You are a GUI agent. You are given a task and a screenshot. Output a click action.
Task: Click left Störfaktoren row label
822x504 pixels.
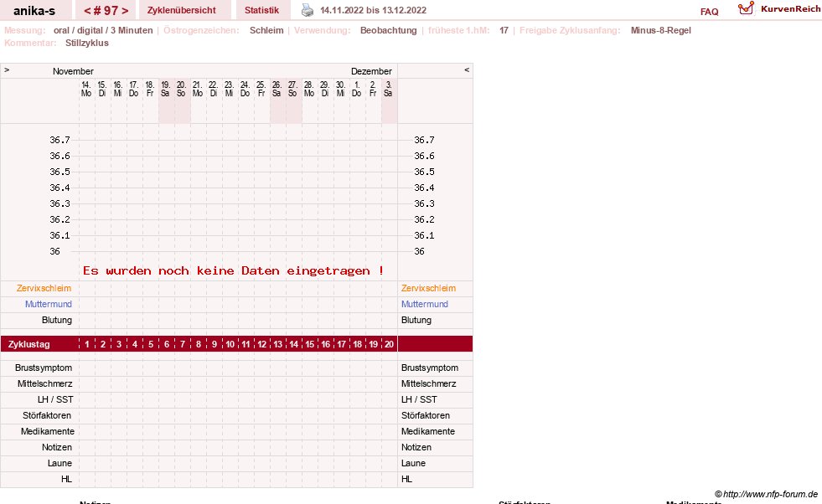47,415
